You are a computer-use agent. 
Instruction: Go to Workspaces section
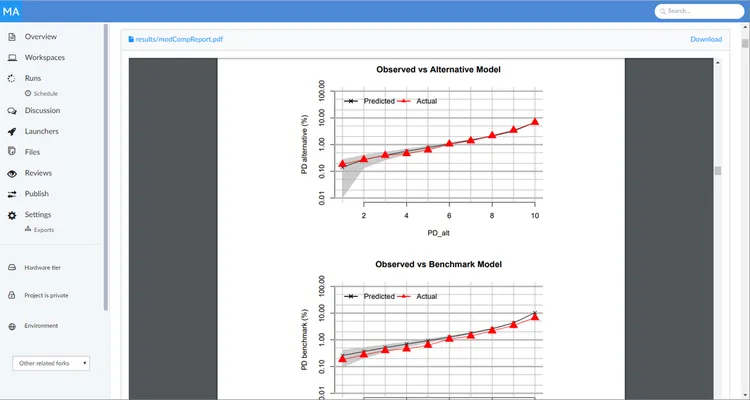[45, 57]
